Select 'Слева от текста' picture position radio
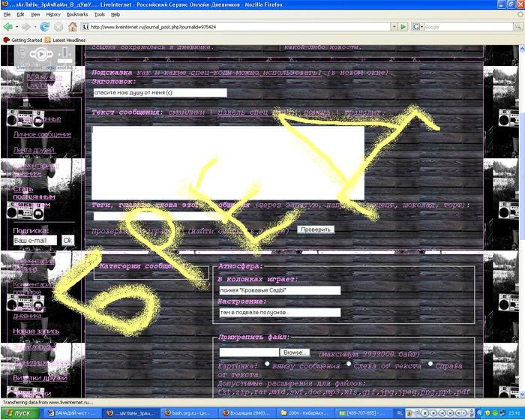This screenshot has width=525, height=420. click(x=349, y=364)
